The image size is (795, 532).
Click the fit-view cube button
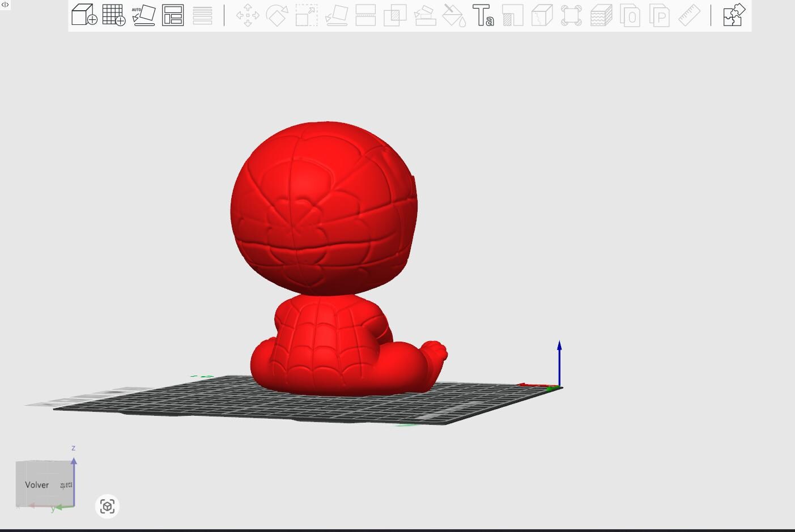[107, 506]
